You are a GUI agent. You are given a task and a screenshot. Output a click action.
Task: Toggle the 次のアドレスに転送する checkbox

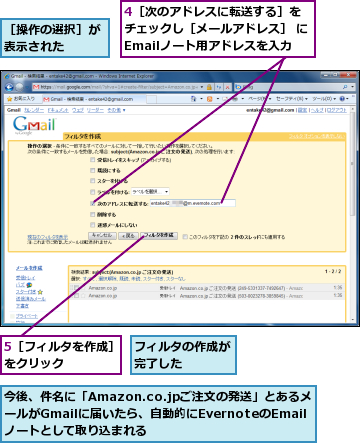(93, 203)
